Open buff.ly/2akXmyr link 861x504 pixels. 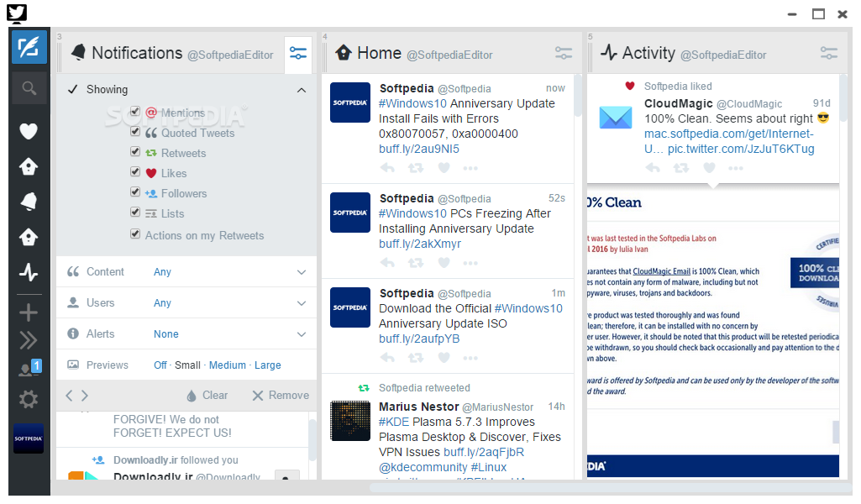(420, 244)
